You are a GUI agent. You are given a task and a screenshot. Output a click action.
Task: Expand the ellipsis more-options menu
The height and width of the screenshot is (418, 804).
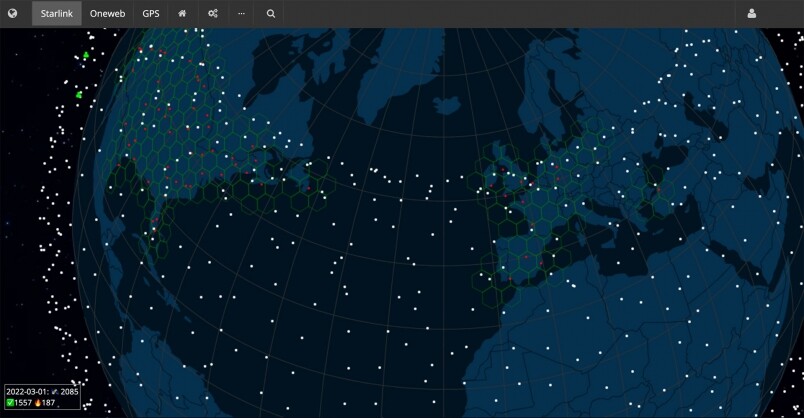[x=242, y=13]
